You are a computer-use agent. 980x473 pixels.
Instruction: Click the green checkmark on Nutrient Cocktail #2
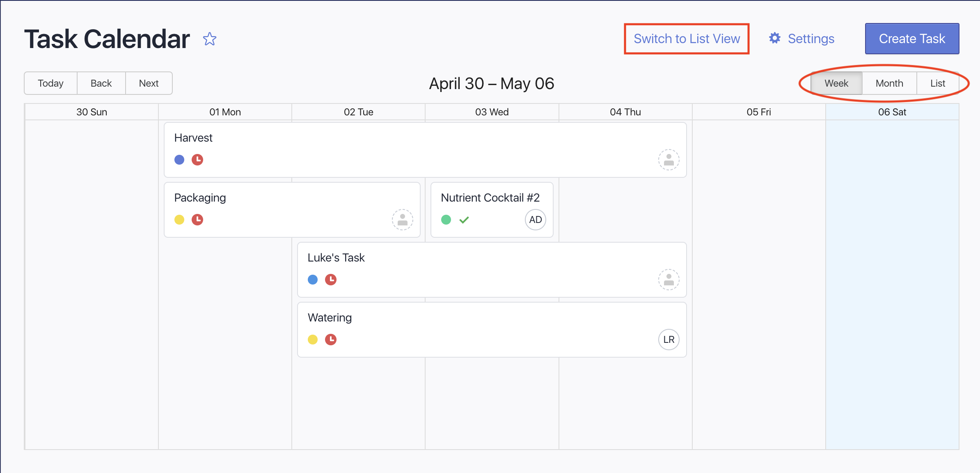click(x=464, y=220)
